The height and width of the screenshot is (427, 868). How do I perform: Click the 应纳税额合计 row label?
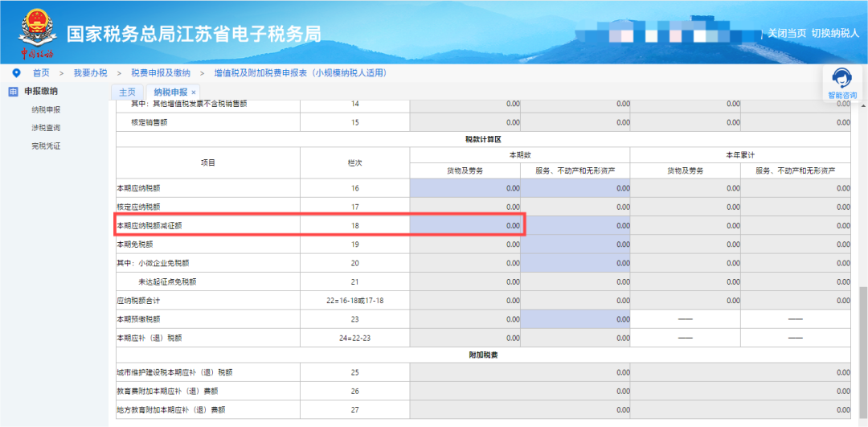point(138,301)
